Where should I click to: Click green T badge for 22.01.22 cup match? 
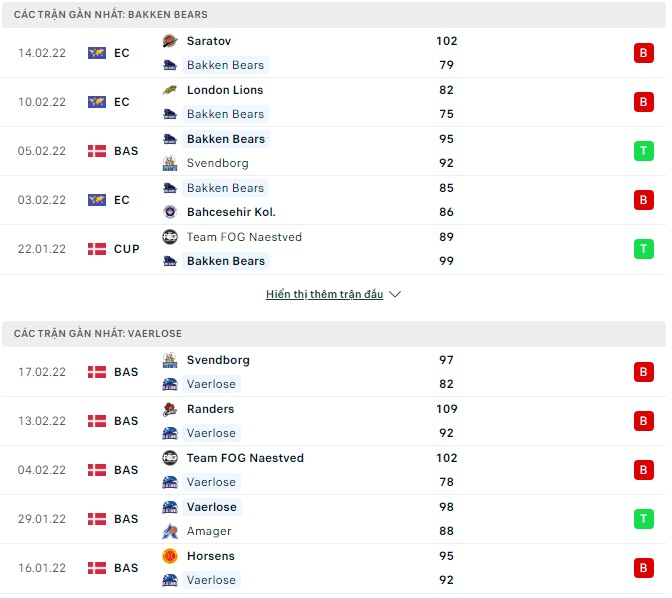[643, 249]
